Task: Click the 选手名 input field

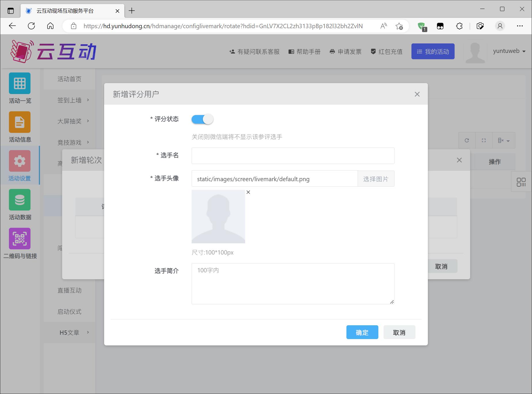Action: coord(293,156)
